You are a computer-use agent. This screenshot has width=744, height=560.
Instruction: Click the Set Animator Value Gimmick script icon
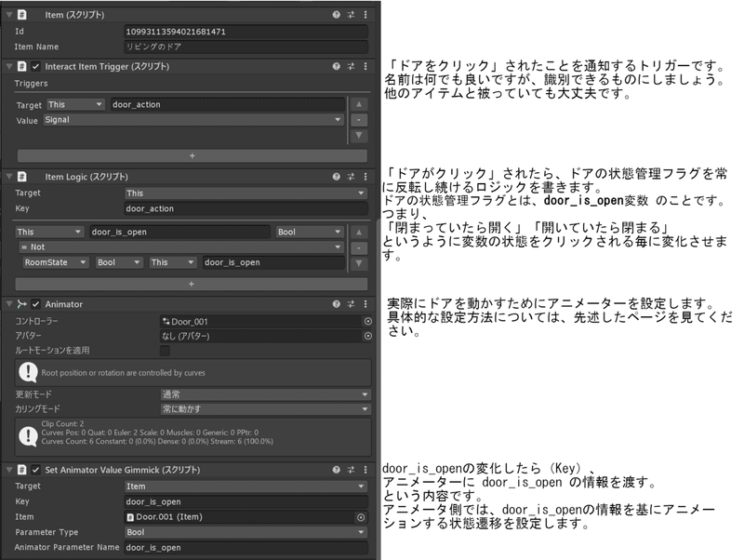point(21,470)
